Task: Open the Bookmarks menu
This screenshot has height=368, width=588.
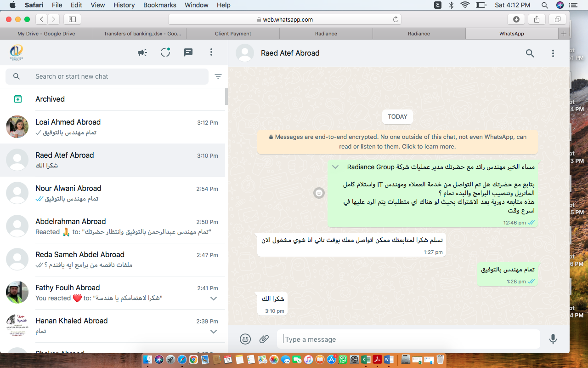Action: [x=160, y=5]
